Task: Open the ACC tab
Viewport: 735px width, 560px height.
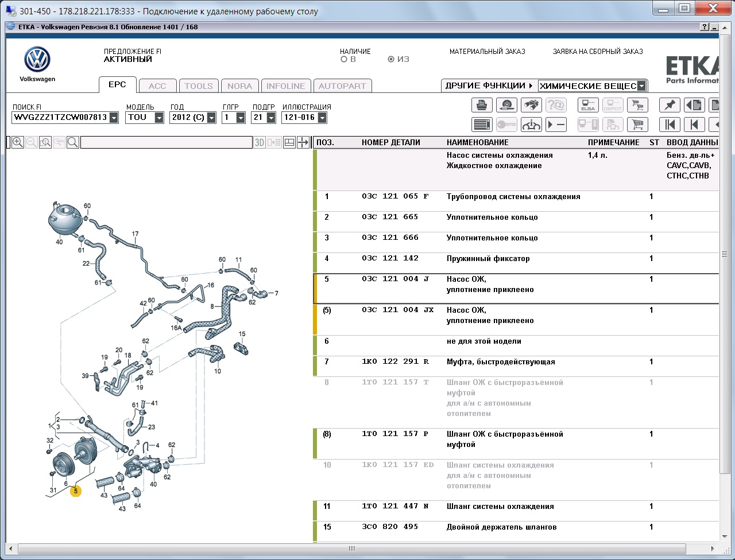Action: tap(157, 86)
